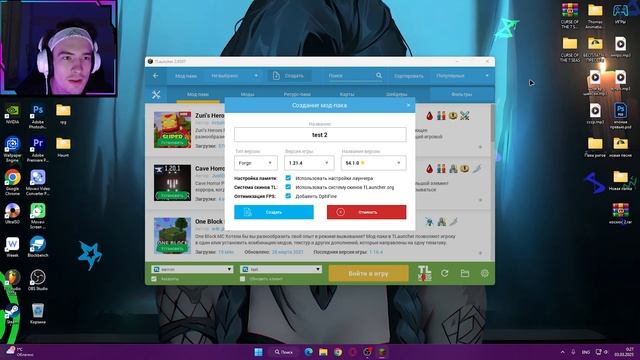
Task: Open File Explorer from the taskbar
Action: pos(323,352)
